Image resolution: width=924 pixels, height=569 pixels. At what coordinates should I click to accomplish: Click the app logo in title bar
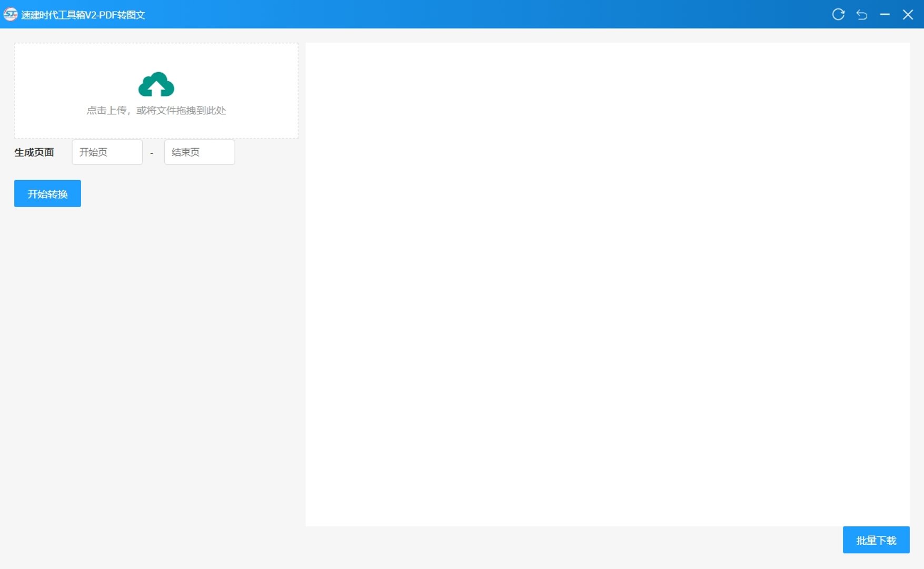tap(10, 14)
